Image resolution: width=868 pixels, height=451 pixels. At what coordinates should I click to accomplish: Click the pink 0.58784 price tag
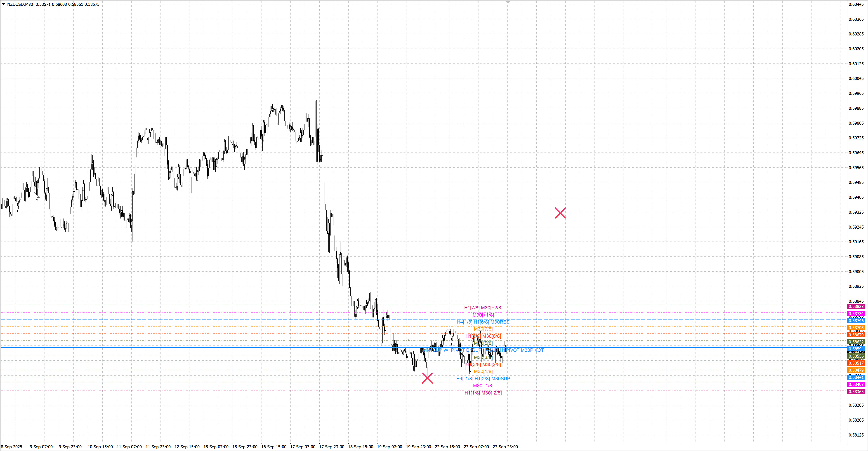[x=856, y=314]
